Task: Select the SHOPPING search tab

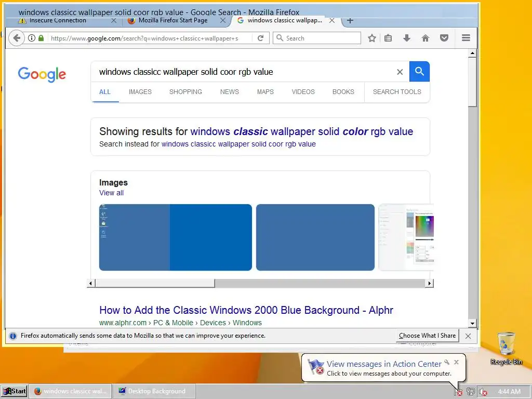Action: coord(185,92)
